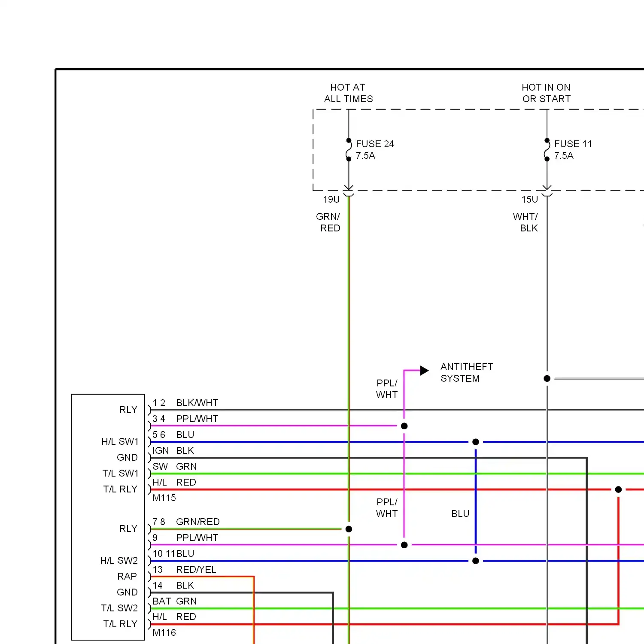This screenshot has height=644, width=644.
Task: Click the 'HOT AT ALL TIMES' label
Action: coord(348,93)
